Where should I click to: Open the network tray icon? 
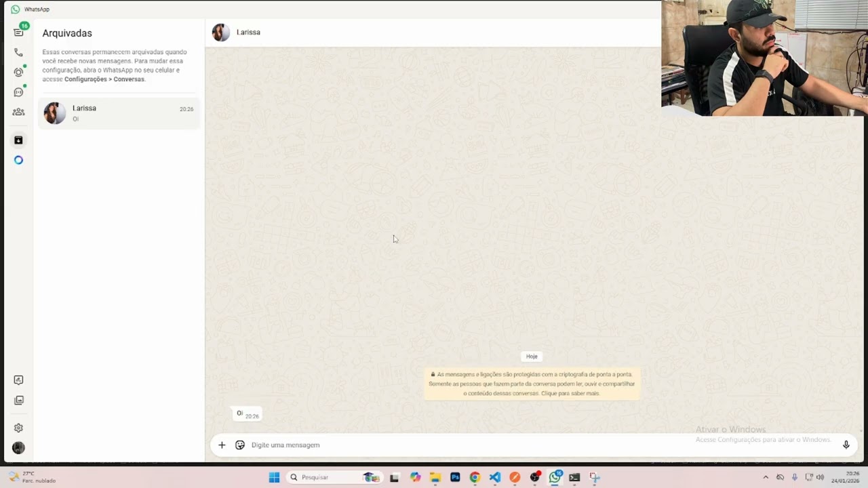808,477
